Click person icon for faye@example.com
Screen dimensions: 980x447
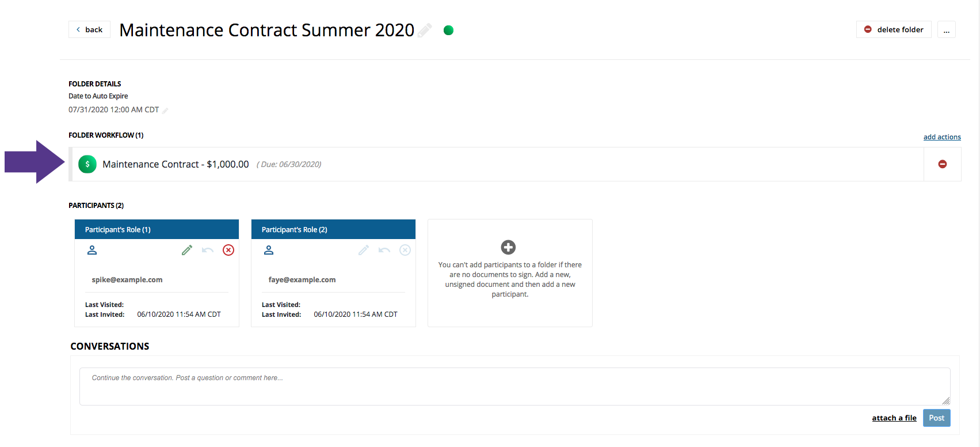pos(269,250)
